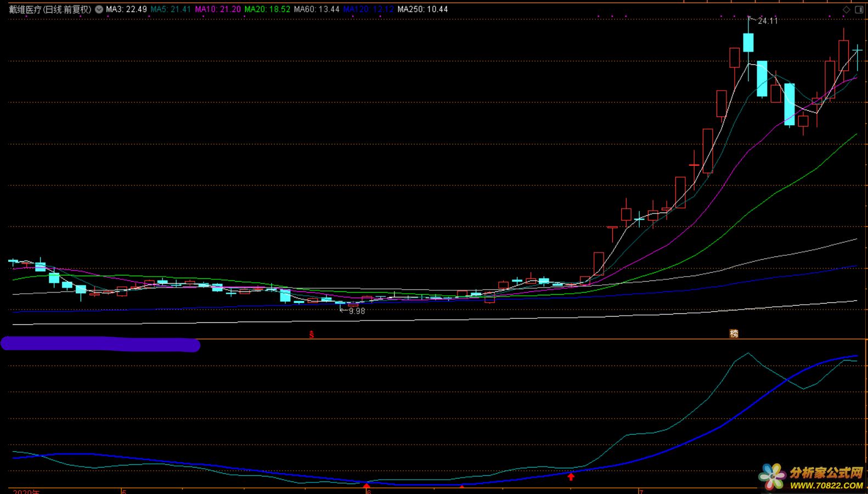This screenshot has width=868, height=494.
Task: Click the diamond icon at top right
Action: tap(846, 9)
